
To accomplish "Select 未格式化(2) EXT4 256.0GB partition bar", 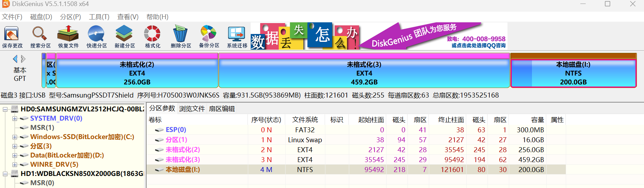I will click(x=137, y=70).
